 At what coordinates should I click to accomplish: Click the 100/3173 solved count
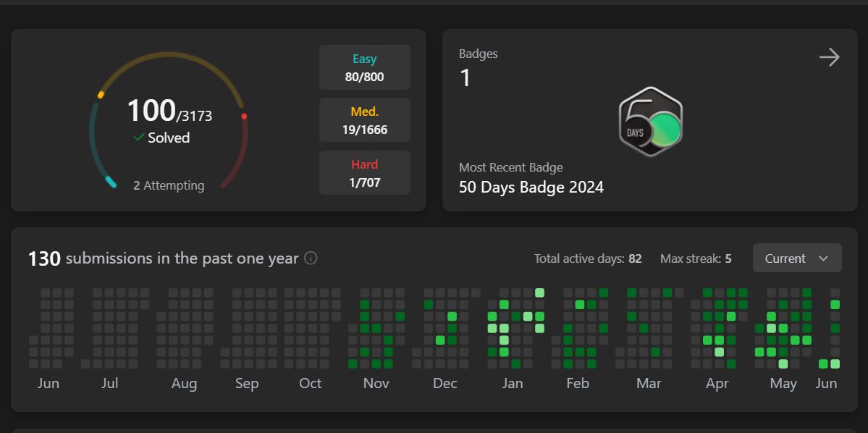pyautogui.click(x=169, y=112)
